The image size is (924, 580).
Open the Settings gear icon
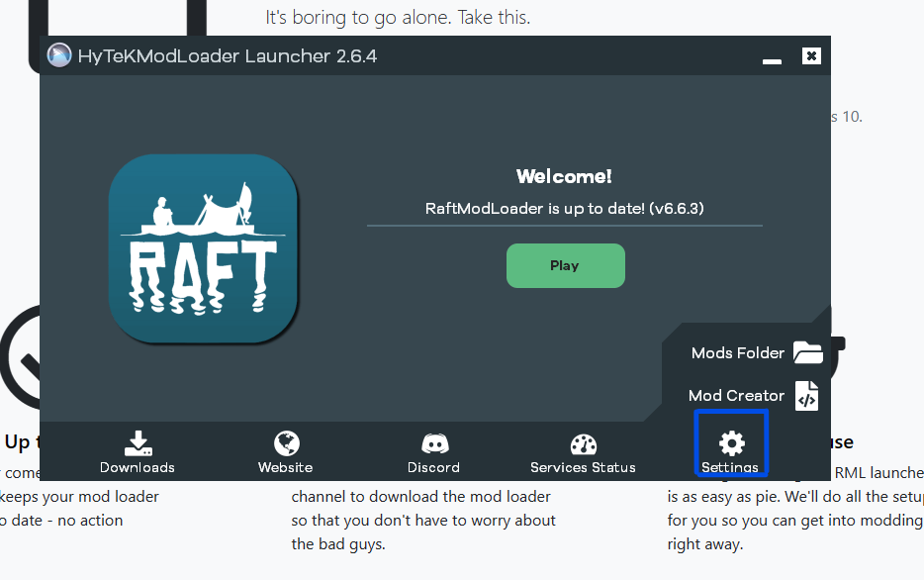[x=731, y=443]
